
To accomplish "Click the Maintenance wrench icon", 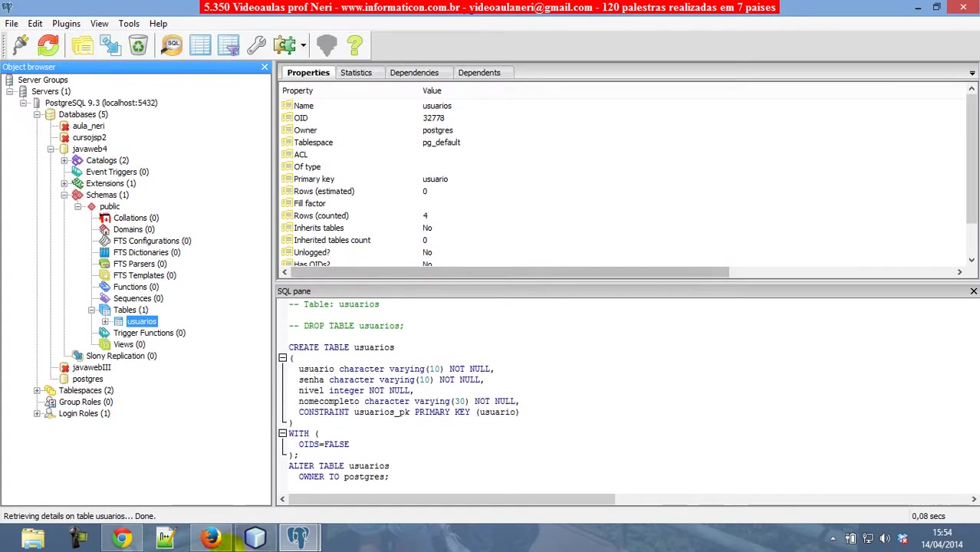I will [x=256, y=45].
